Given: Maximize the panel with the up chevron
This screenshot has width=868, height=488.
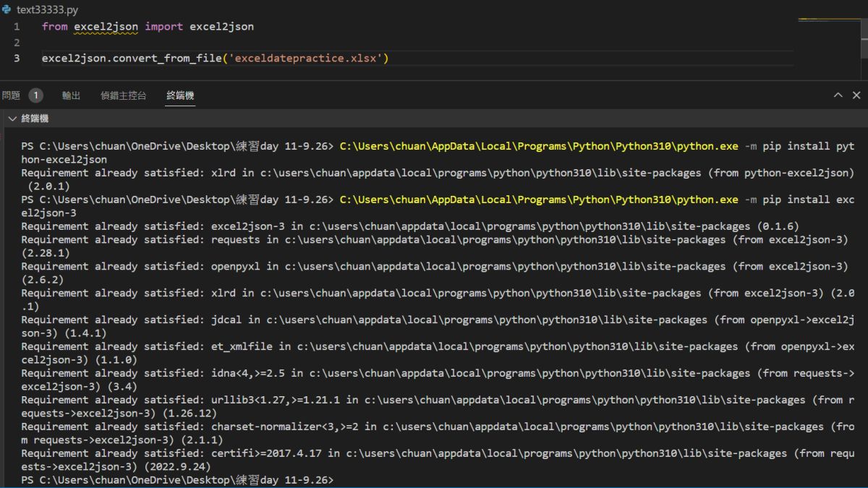Looking at the screenshot, I should [838, 95].
